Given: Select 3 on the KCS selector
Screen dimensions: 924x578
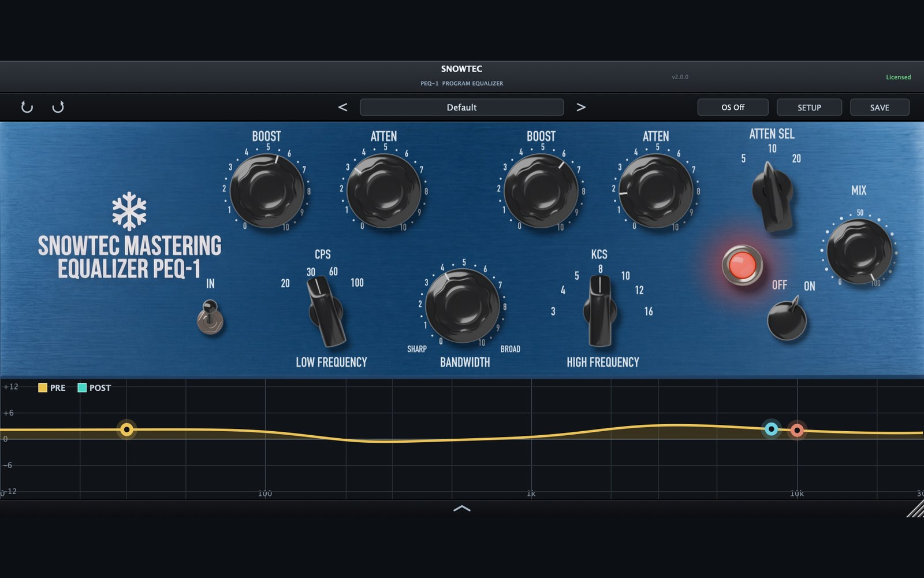Looking at the screenshot, I should click(x=553, y=312).
